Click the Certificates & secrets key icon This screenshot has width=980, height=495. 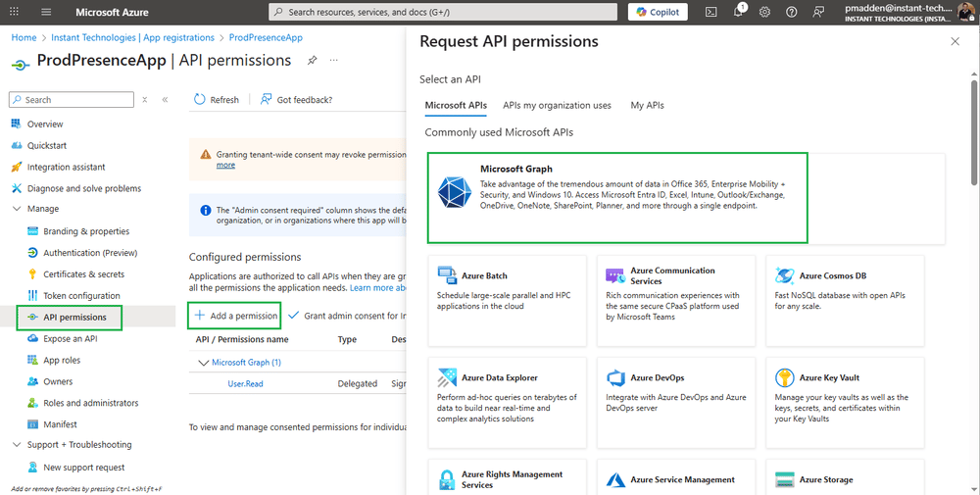click(x=32, y=273)
